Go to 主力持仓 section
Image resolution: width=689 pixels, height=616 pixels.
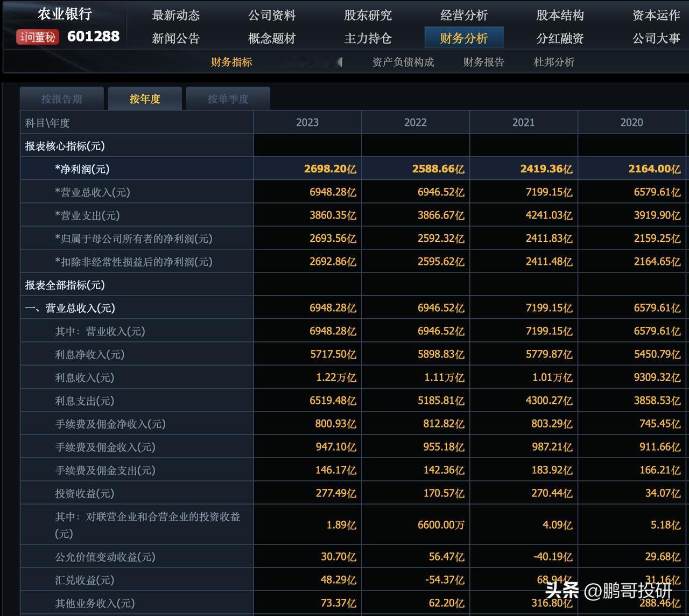pyautogui.click(x=368, y=38)
